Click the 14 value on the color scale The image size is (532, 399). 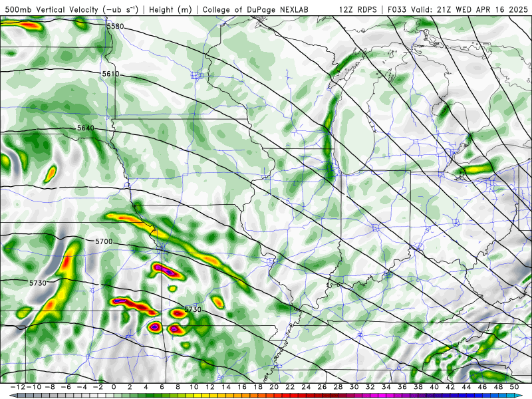[226, 387]
